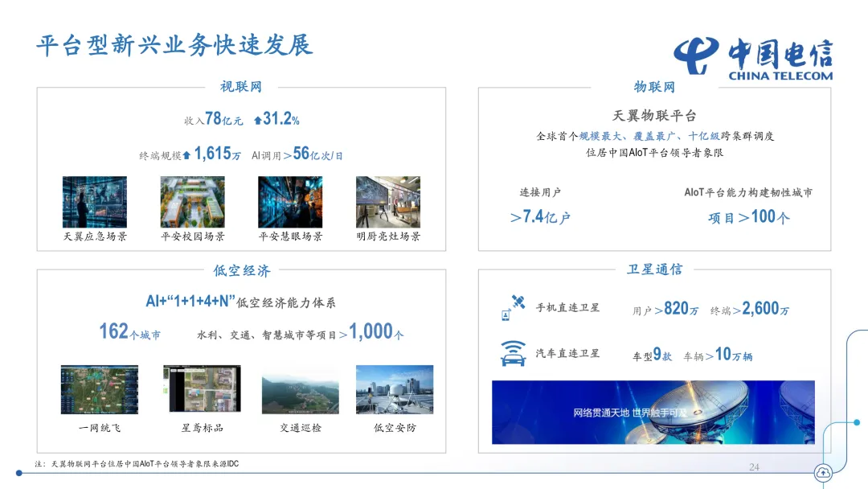Click the 项目>100个 figure
Screen dimensions: 868x489
(749, 216)
